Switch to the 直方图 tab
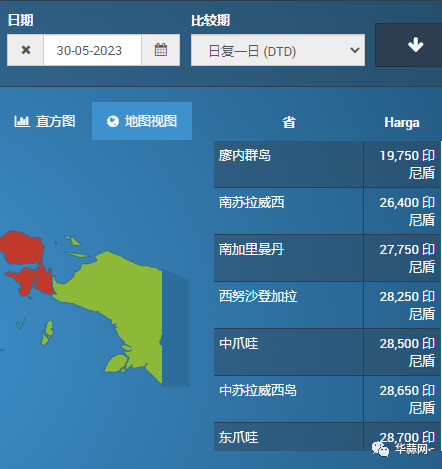 (x=45, y=121)
